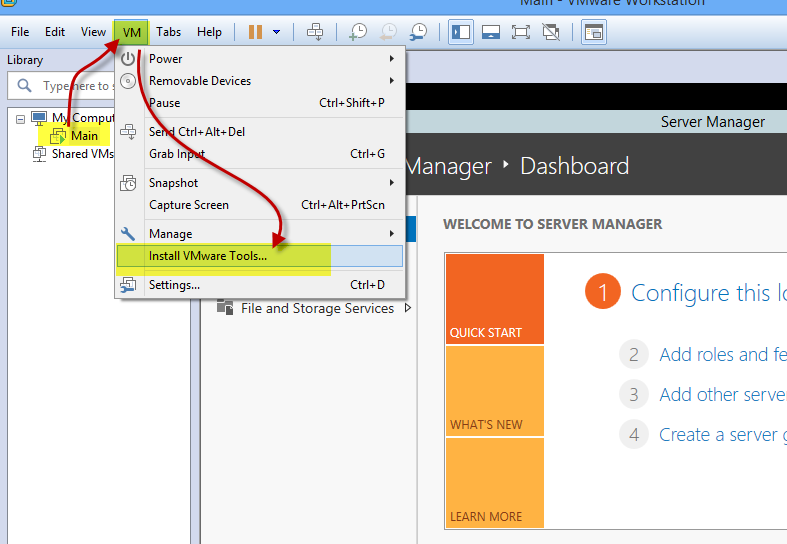Click the WELCOME TO SERVER MANAGER heading

[553, 224]
